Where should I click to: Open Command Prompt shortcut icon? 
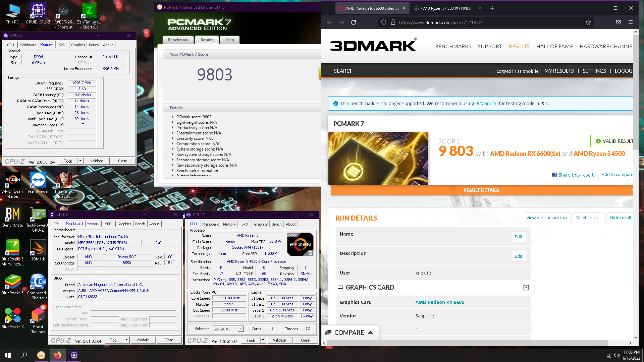click(38, 287)
